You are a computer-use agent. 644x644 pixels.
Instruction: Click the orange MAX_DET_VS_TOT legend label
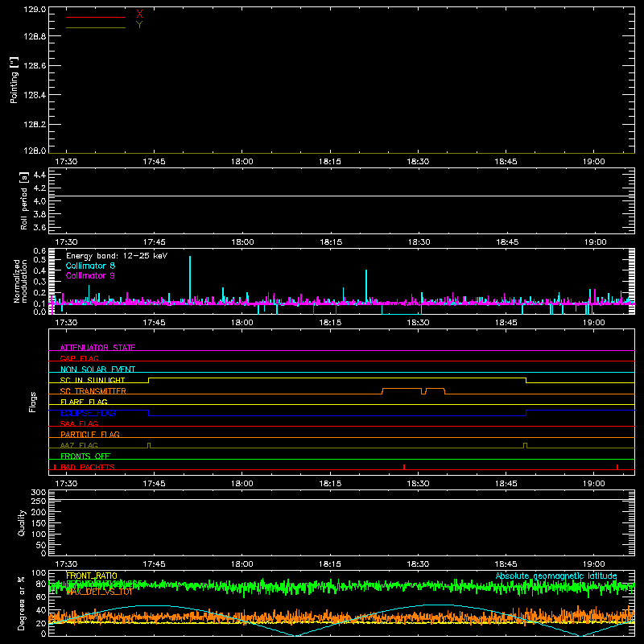pyautogui.click(x=99, y=592)
